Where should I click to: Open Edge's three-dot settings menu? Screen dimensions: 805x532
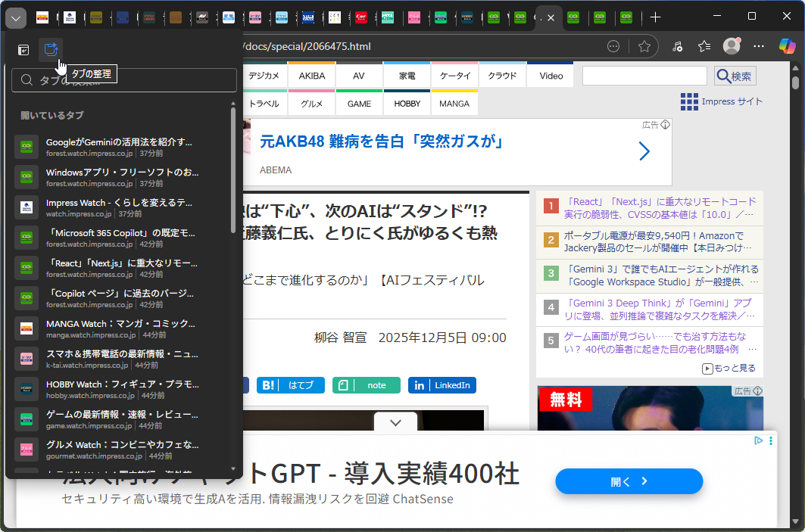759,45
